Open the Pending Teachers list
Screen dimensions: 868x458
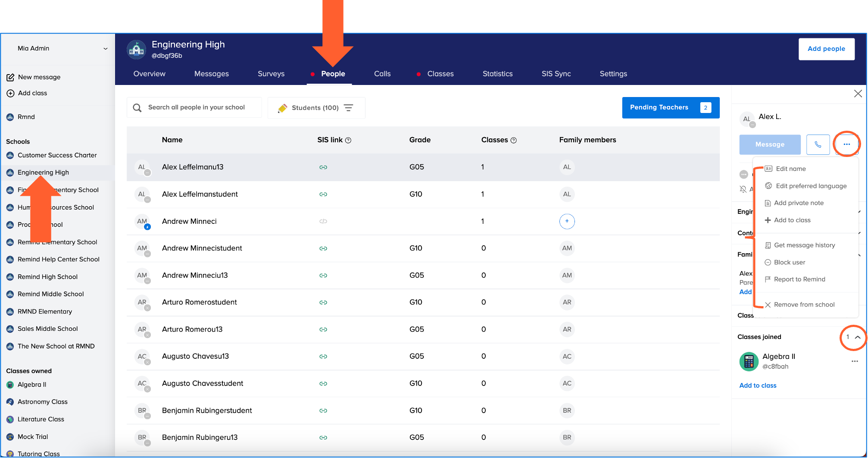coord(670,107)
